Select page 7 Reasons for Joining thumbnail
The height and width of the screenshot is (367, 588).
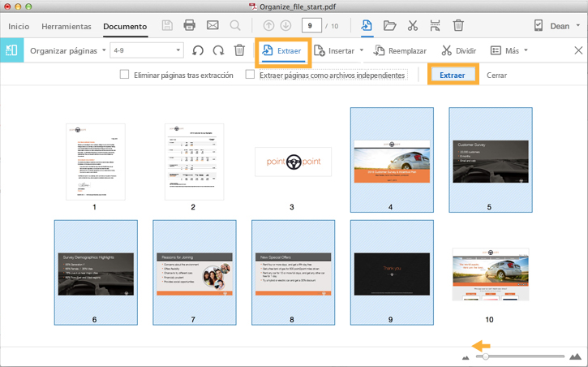click(195, 274)
